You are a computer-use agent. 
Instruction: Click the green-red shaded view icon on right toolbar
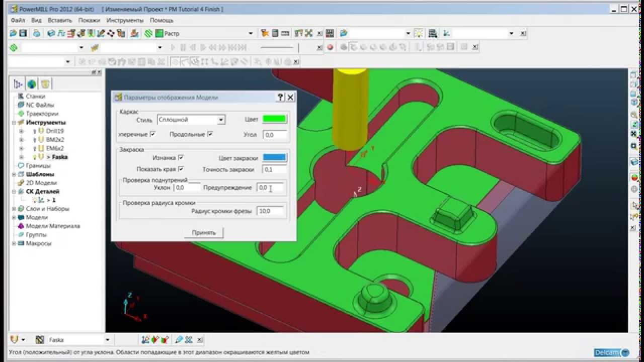pyautogui.click(x=634, y=178)
